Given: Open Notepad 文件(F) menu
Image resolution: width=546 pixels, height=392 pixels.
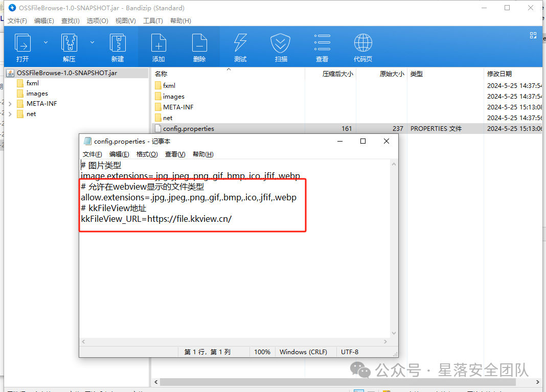Looking at the screenshot, I should click(92, 154).
